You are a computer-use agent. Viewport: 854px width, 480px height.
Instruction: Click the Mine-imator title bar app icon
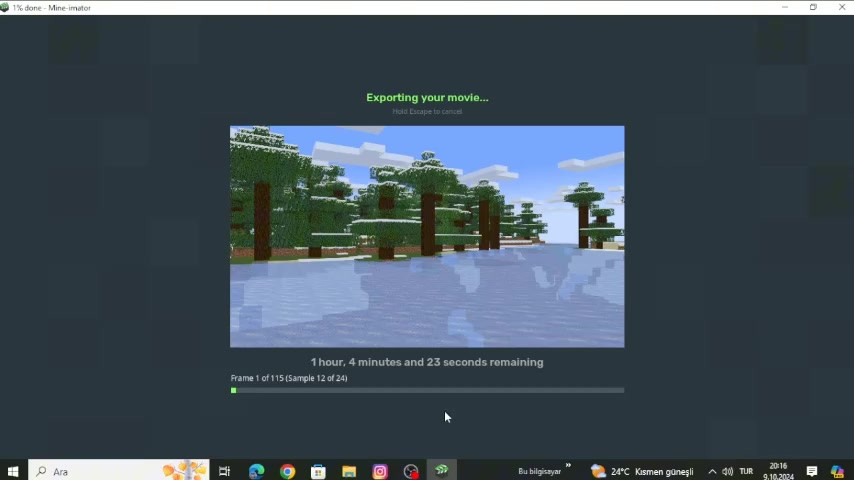point(5,8)
